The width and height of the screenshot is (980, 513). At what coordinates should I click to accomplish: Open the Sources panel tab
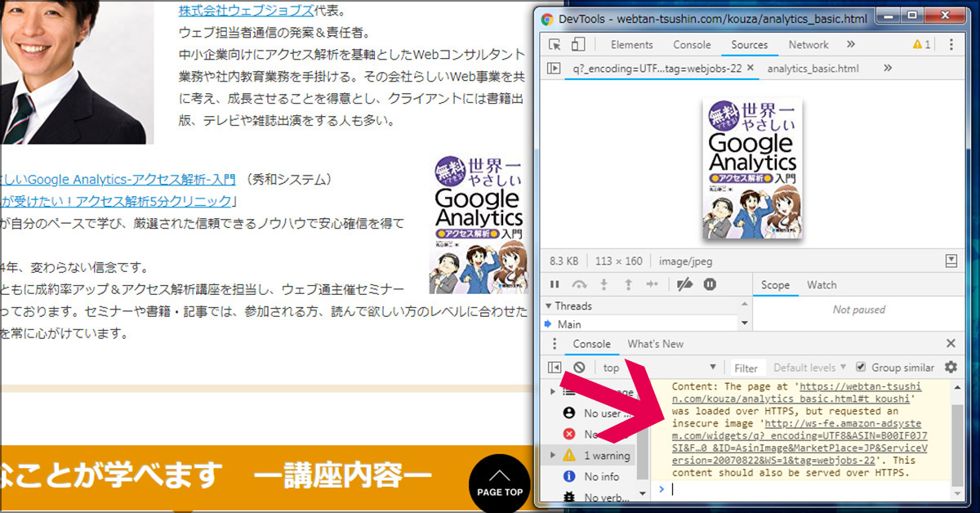750,45
